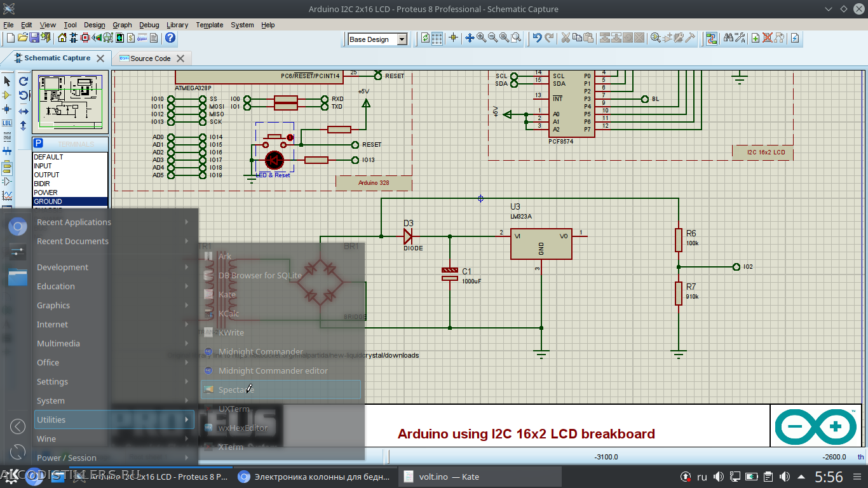Close the Source Code tab
This screenshot has width=868, height=488.
180,58
